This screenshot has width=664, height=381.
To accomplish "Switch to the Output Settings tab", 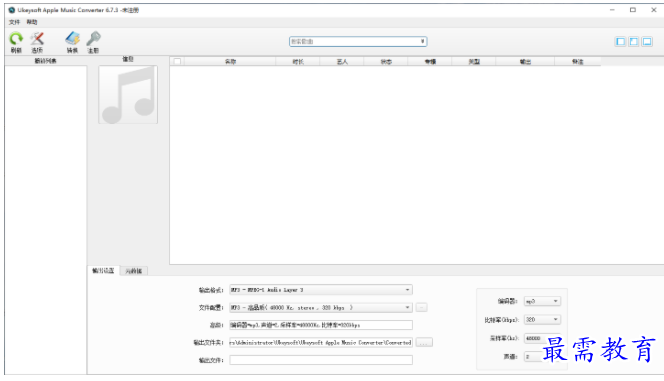I will pos(103,271).
